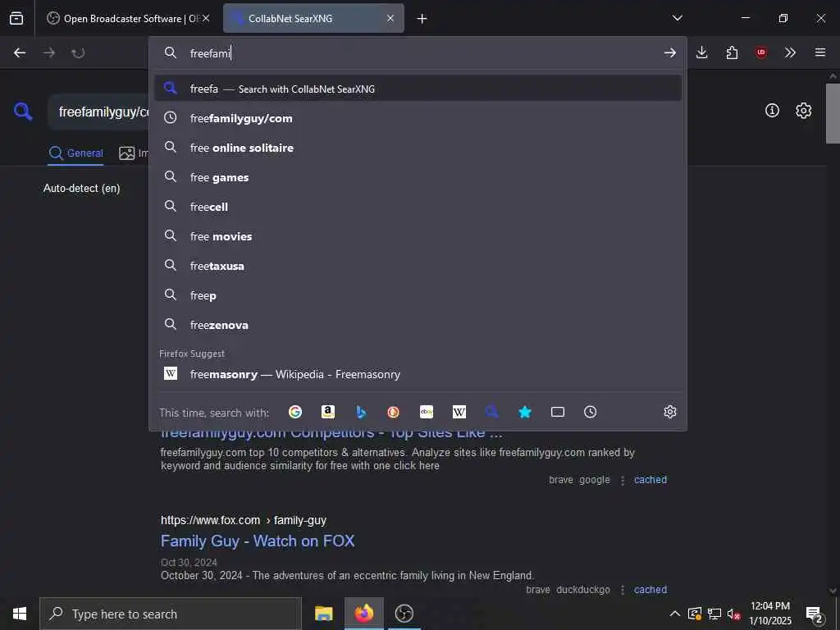Open https://www.fox.com family-guy URL

(244, 520)
